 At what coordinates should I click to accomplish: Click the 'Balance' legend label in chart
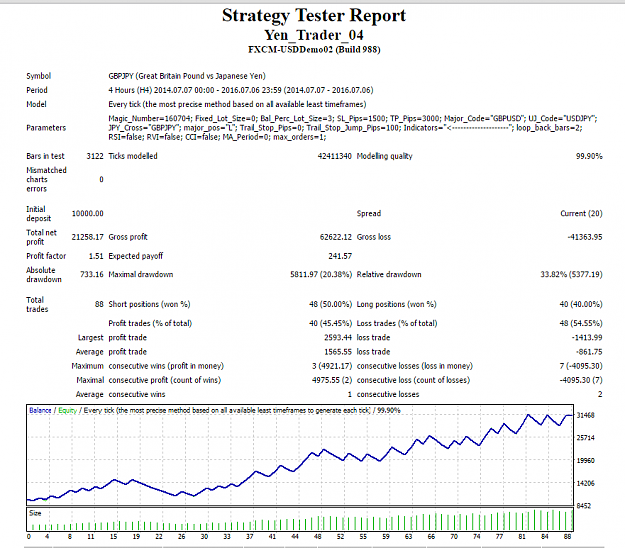(40, 411)
